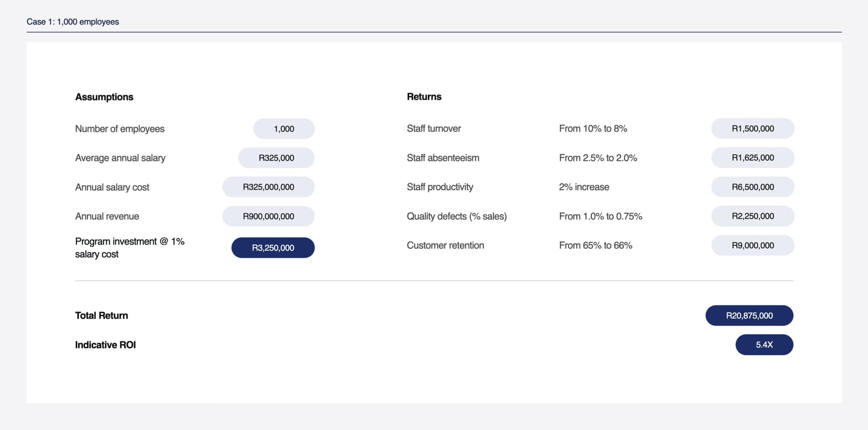Select the Number of employees value 1,000
Image resolution: width=868 pixels, height=430 pixels.
(x=283, y=129)
